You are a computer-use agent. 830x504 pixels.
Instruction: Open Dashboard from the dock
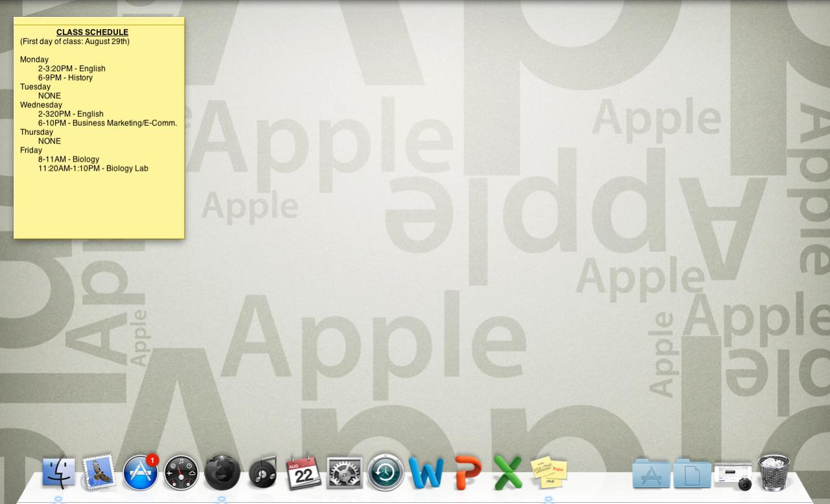181,473
